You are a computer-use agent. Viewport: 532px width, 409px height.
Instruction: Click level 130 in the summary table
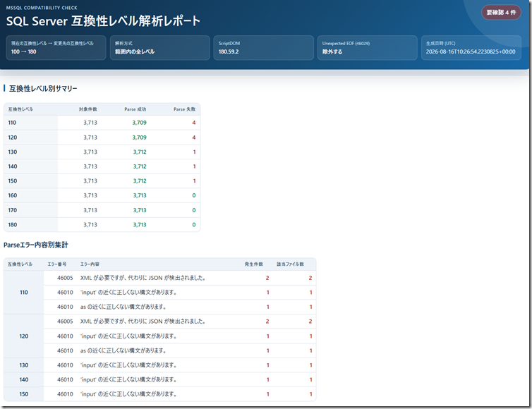pyautogui.click(x=13, y=152)
